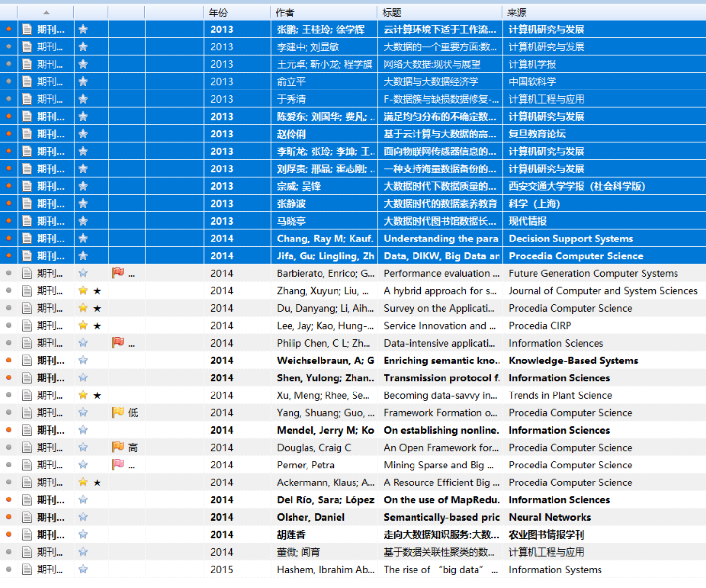Click the source 'Trends in Plant Science'

coord(560,395)
